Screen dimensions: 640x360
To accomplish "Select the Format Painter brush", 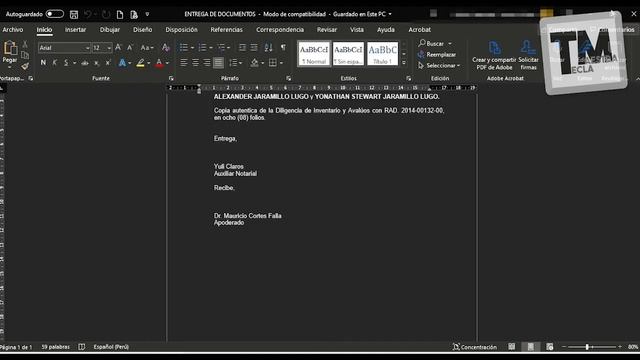I will pos(25,66).
